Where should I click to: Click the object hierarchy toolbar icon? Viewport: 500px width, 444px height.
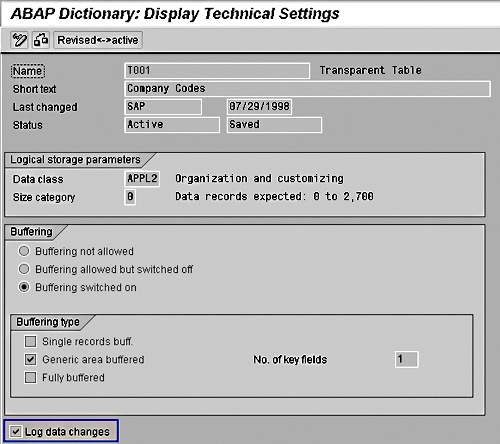coord(41,40)
